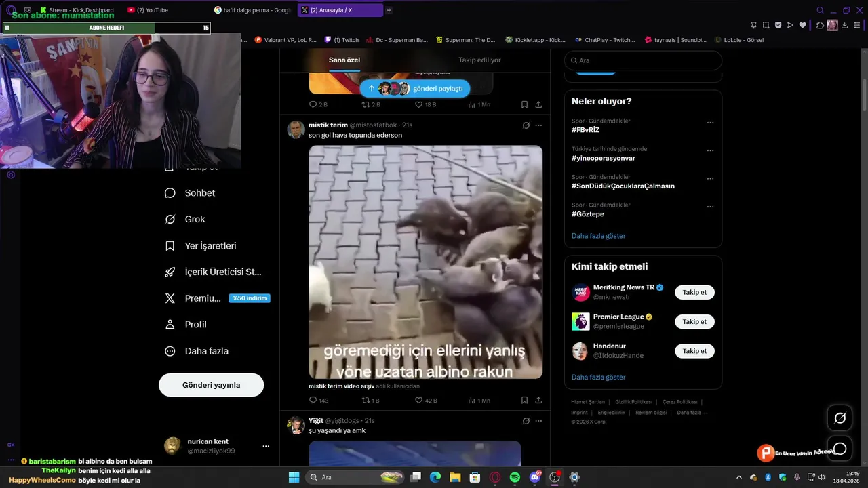This screenshot has height=488, width=868.
Task: Open messages floating chat button
Action: (x=840, y=449)
